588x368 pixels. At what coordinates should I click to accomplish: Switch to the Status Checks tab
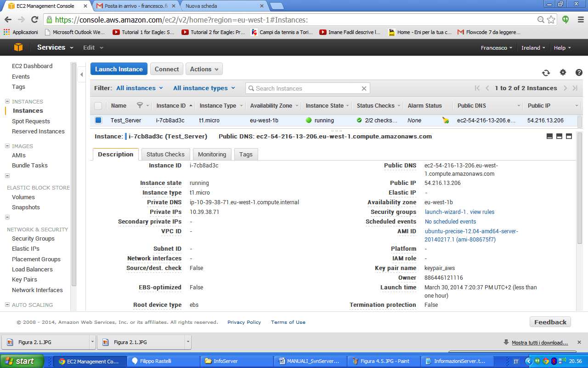point(165,154)
